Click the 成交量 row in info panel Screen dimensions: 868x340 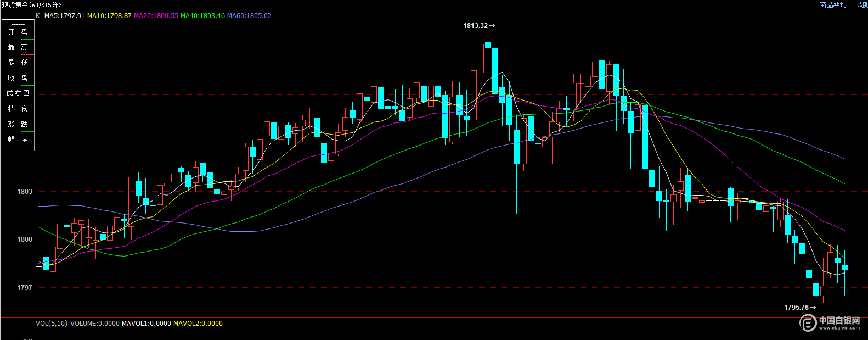(x=18, y=93)
